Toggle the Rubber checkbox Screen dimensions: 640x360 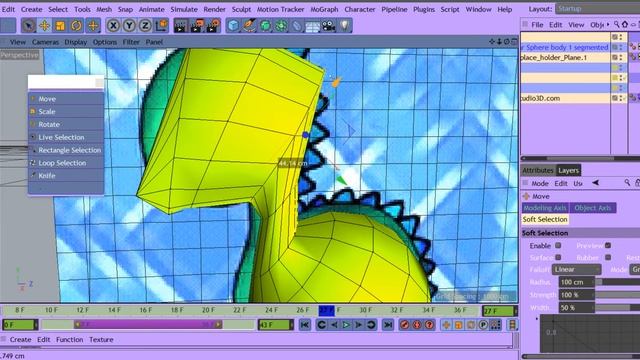click(x=608, y=258)
